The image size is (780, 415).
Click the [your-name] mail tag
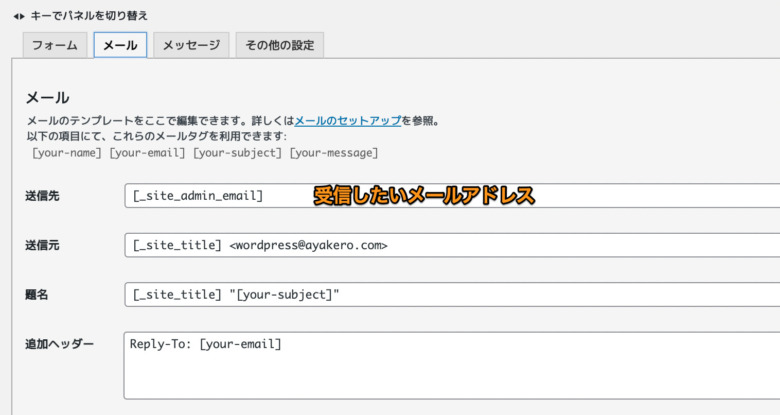pyautogui.click(x=67, y=153)
